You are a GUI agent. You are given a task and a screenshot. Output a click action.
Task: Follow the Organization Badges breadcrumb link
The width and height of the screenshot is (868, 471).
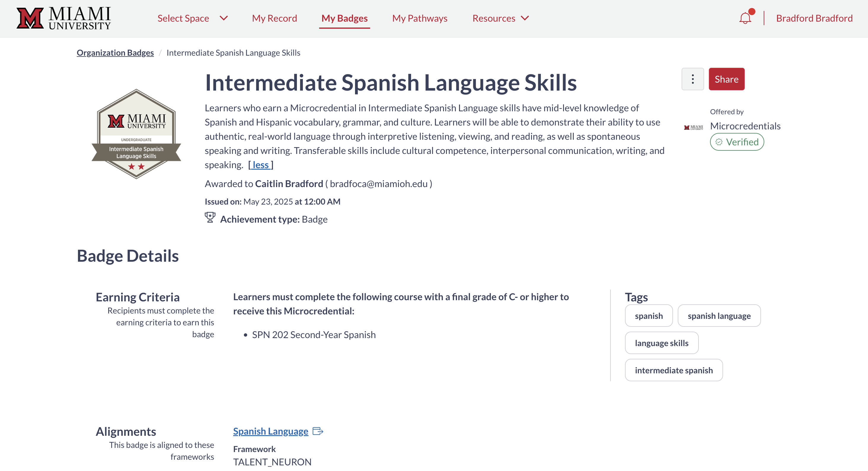click(x=115, y=53)
